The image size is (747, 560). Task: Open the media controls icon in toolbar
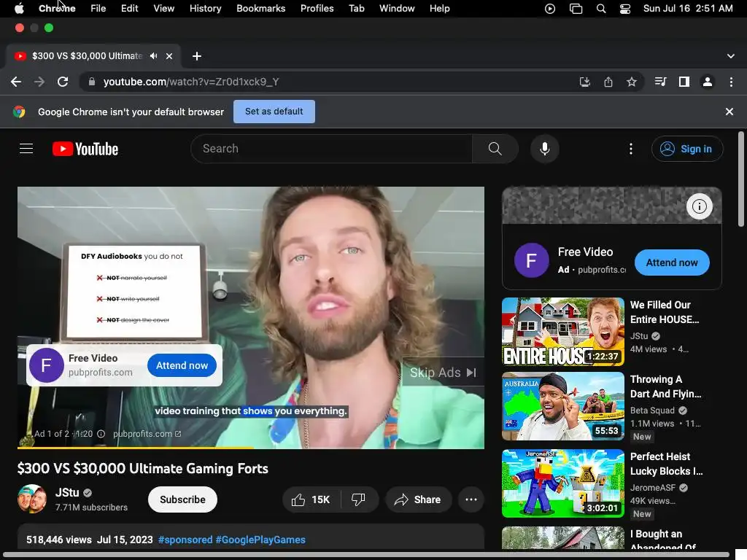click(x=660, y=82)
